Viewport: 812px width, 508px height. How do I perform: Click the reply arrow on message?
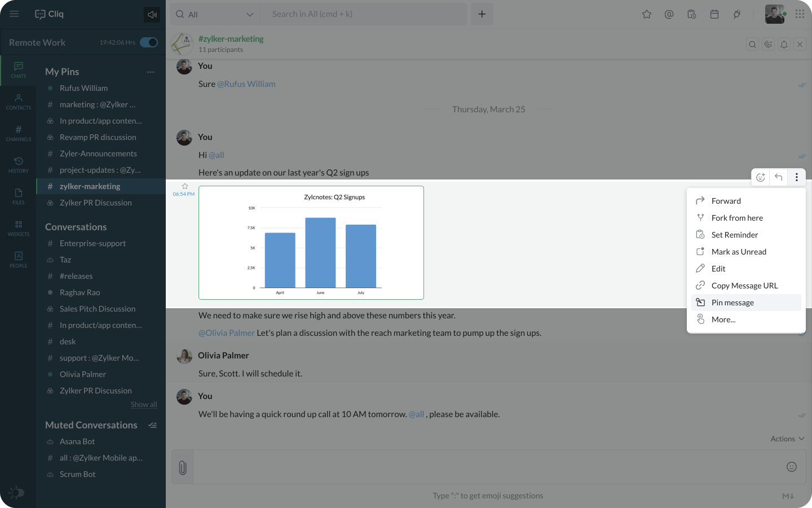[x=778, y=177]
